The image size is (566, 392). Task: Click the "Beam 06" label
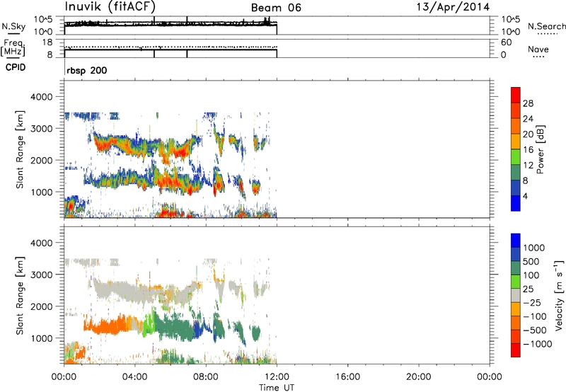(x=276, y=8)
